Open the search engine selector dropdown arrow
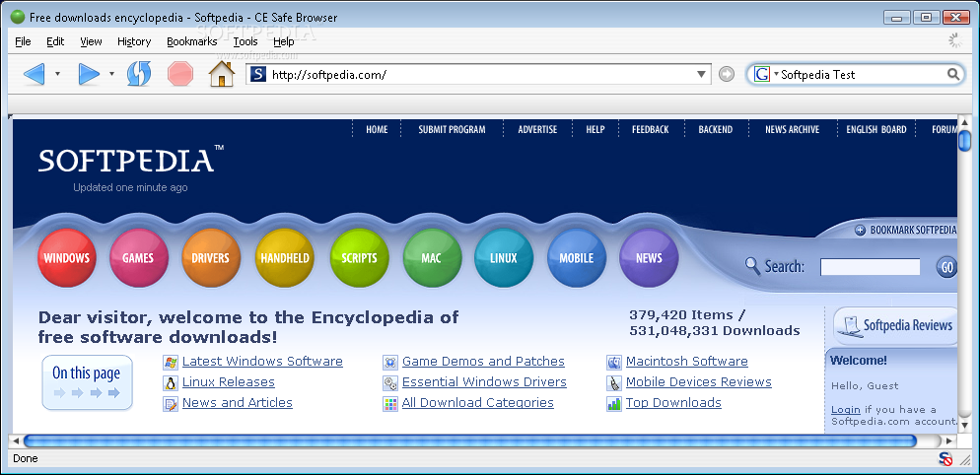The width and height of the screenshot is (980, 475). pos(776,74)
